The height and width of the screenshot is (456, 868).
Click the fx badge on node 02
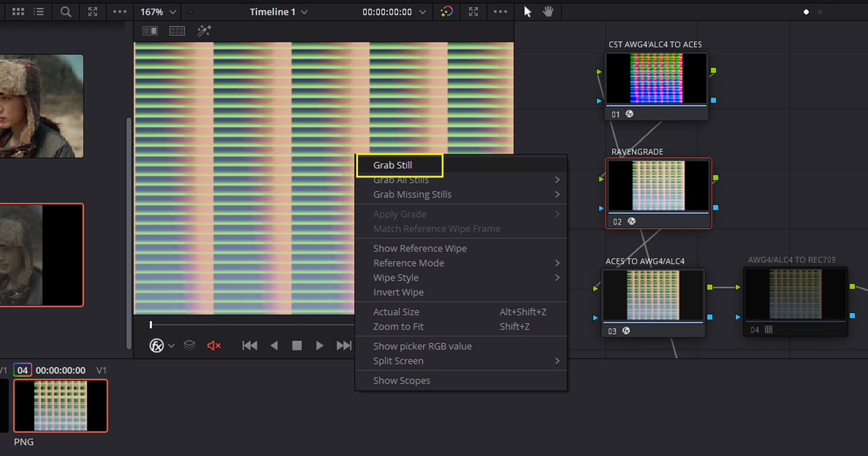click(631, 222)
